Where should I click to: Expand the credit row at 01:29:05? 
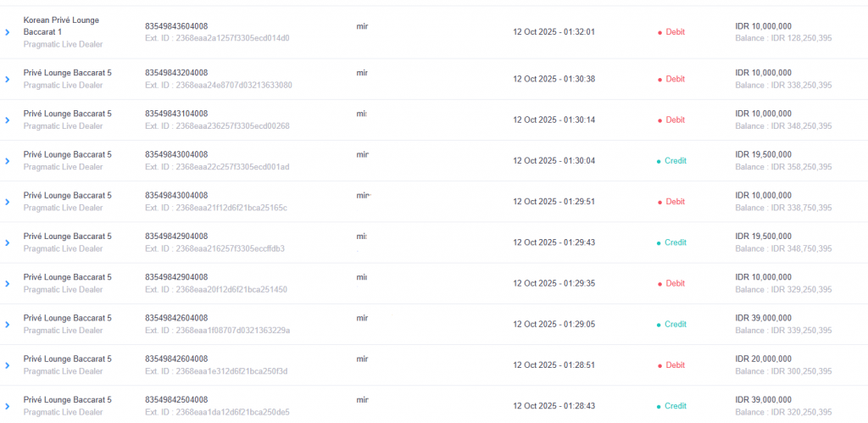coord(8,325)
